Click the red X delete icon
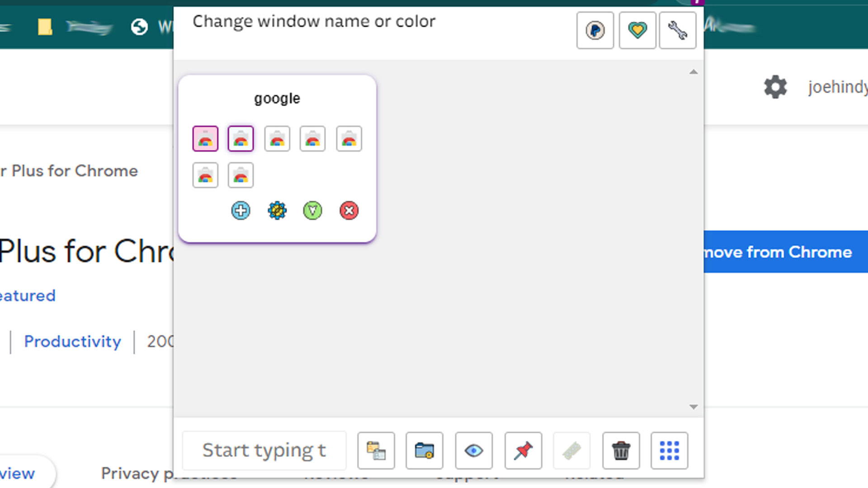This screenshot has width=868, height=488. [x=349, y=210]
